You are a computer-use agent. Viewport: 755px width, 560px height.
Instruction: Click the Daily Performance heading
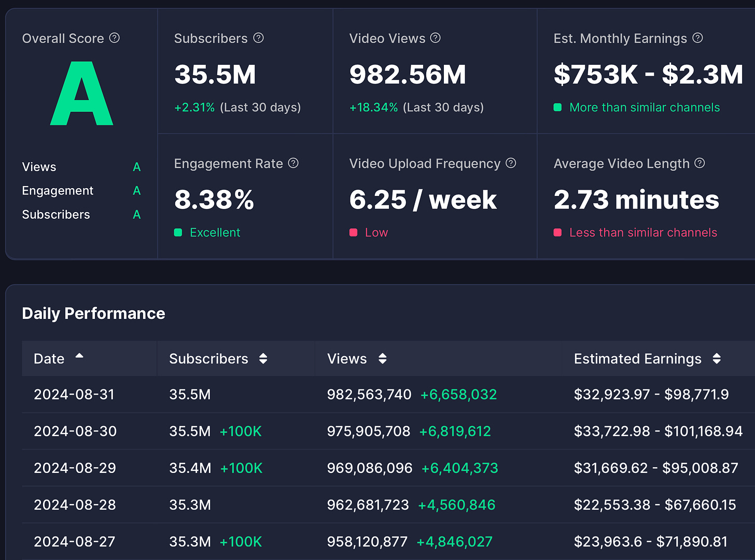tap(93, 314)
